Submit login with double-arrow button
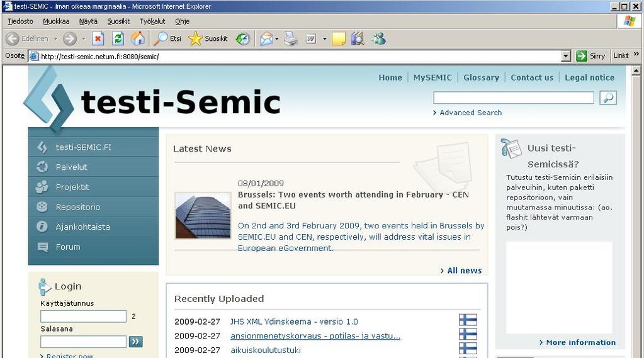The image size is (644, 358). tap(136, 342)
